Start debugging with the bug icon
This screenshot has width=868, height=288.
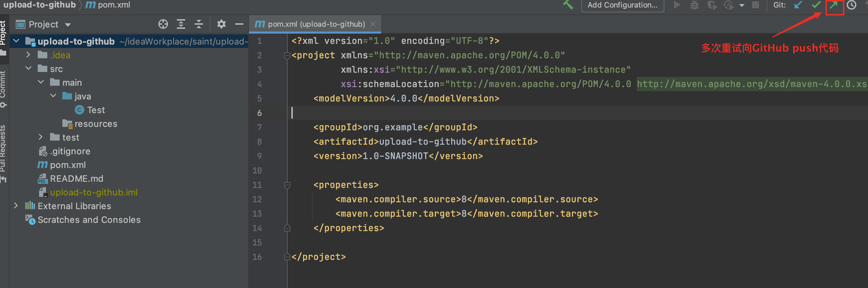click(695, 5)
